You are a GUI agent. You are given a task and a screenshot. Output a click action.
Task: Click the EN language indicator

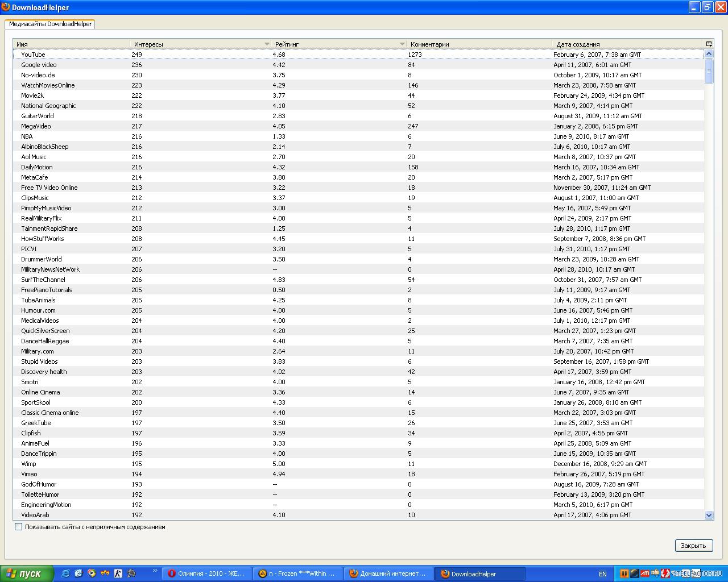click(x=602, y=574)
